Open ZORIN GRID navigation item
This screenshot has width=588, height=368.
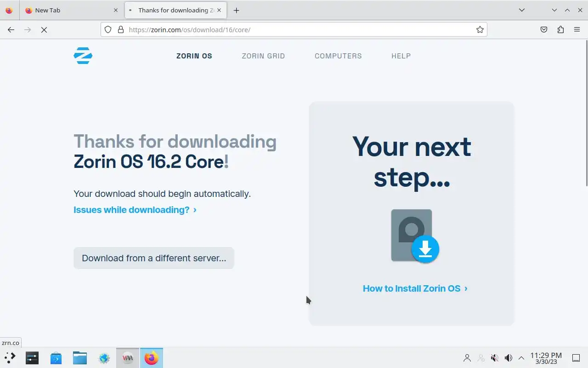pos(263,56)
